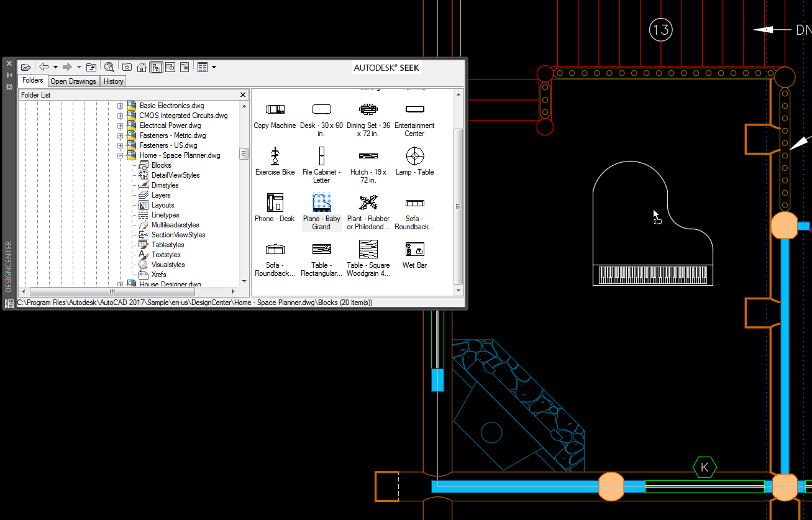This screenshot has height=520, width=812.
Task: Click the Back arrow in DesignCenter toolbar
Action: [44, 67]
